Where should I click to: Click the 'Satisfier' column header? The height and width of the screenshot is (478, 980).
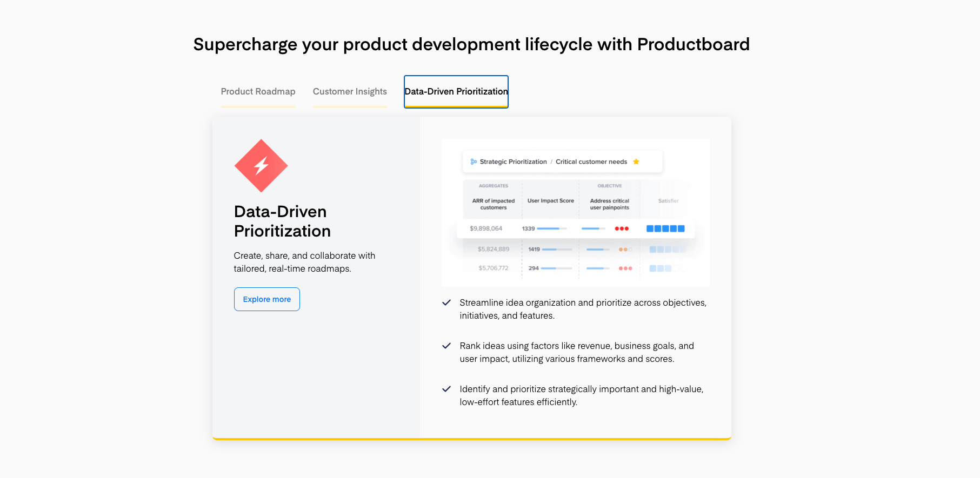[x=668, y=200]
